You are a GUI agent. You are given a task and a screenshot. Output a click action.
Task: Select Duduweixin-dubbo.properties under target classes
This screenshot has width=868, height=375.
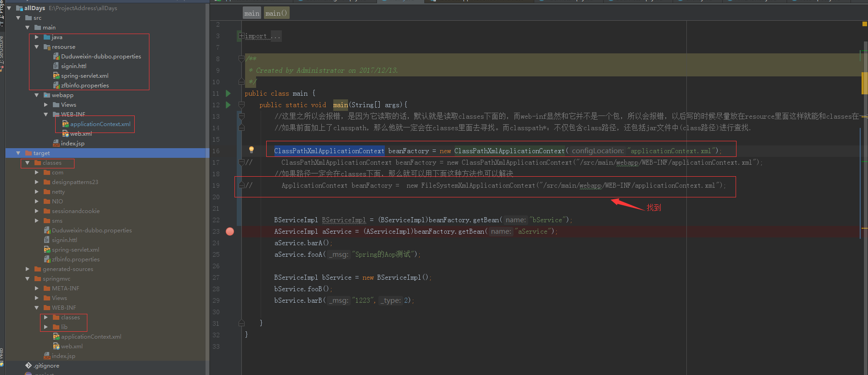(x=91, y=230)
